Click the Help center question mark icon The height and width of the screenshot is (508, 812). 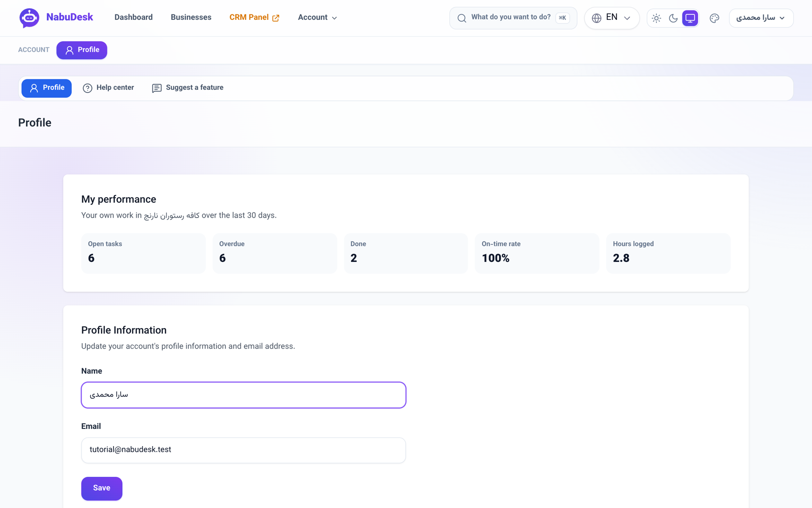coord(88,89)
